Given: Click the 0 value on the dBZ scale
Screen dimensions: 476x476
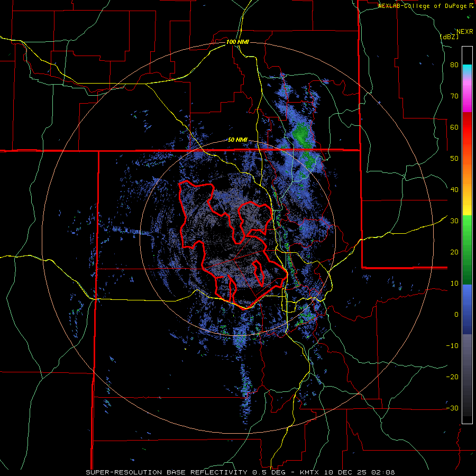Looking at the screenshot, I should [456, 315].
